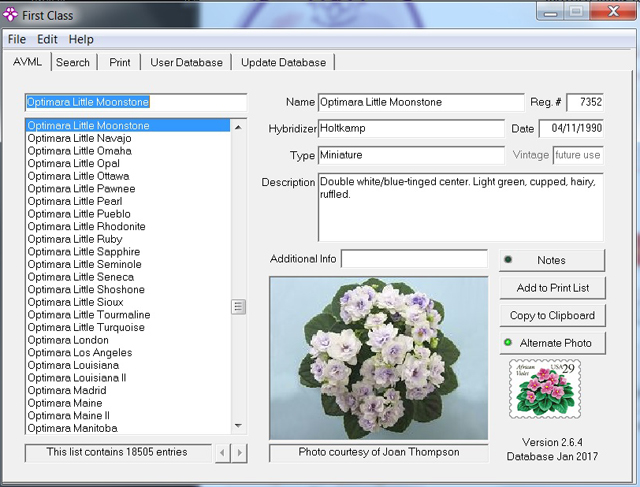Screen dimensions: 640x487
Task: Click the name search box above the list
Action: pos(136,102)
